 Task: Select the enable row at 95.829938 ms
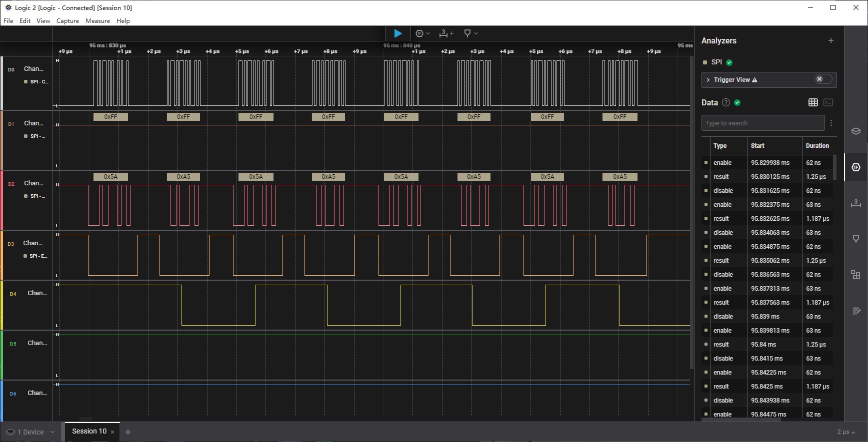click(767, 163)
